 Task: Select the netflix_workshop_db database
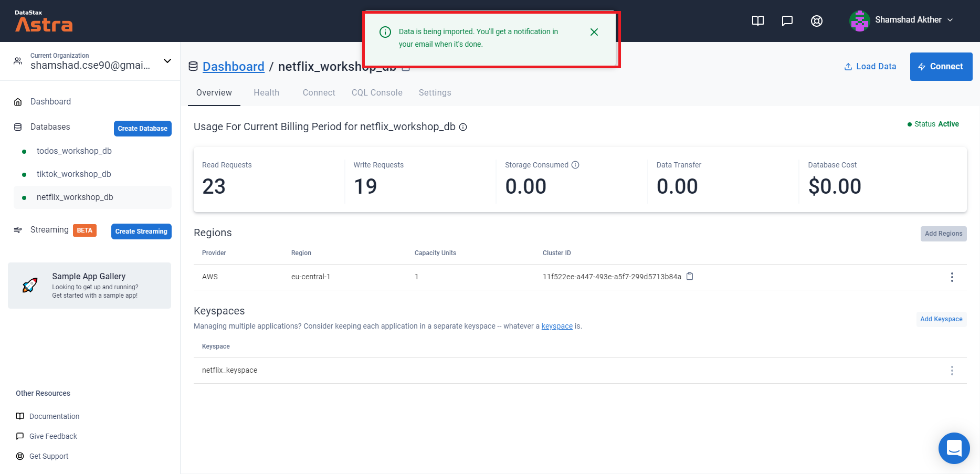point(74,197)
